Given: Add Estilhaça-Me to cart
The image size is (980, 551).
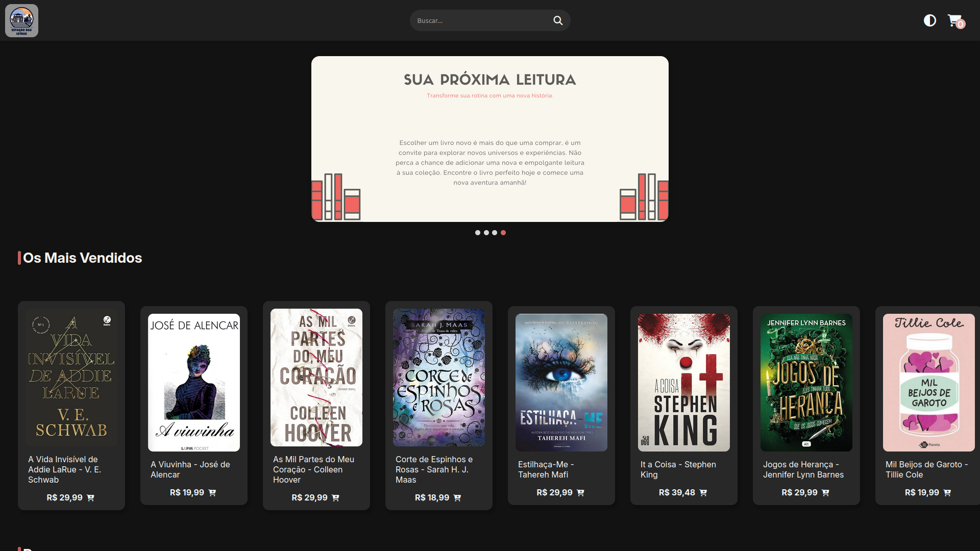Looking at the screenshot, I should (580, 493).
